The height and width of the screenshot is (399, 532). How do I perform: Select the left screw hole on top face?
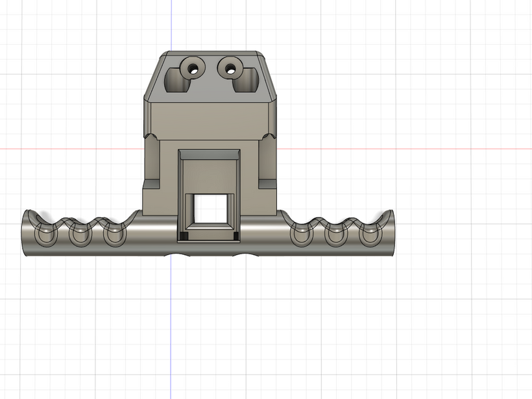pyautogui.click(x=192, y=67)
